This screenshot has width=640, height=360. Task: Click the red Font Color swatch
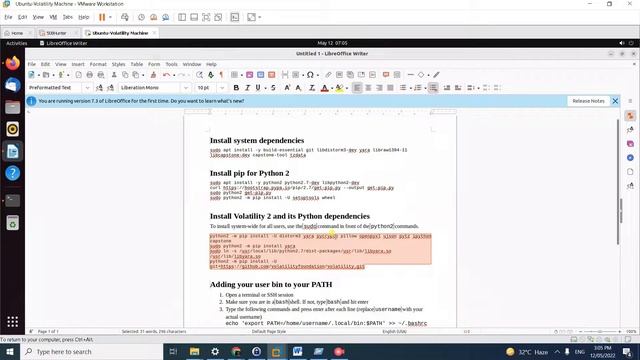click(325, 88)
